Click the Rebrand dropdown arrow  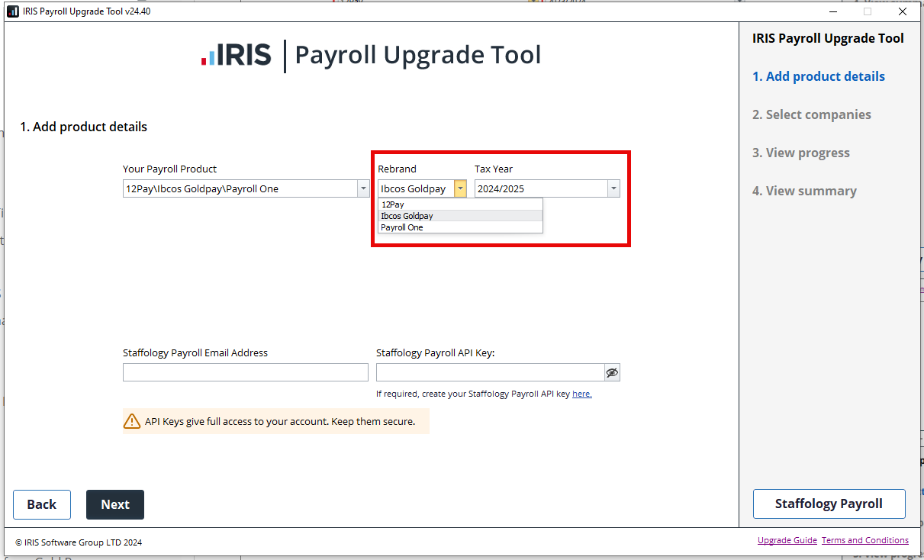point(460,188)
